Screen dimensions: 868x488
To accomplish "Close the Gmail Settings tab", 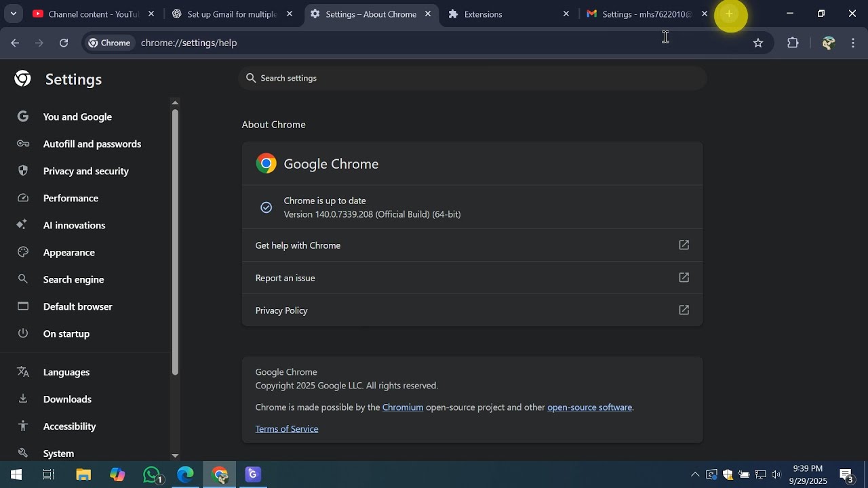I will (x=705, y=14).
